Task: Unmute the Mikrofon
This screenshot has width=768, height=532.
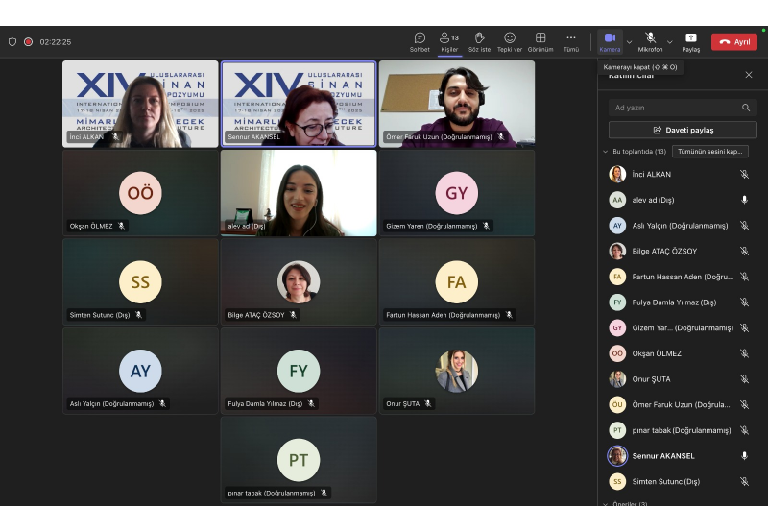Action: tap(650, 42)
